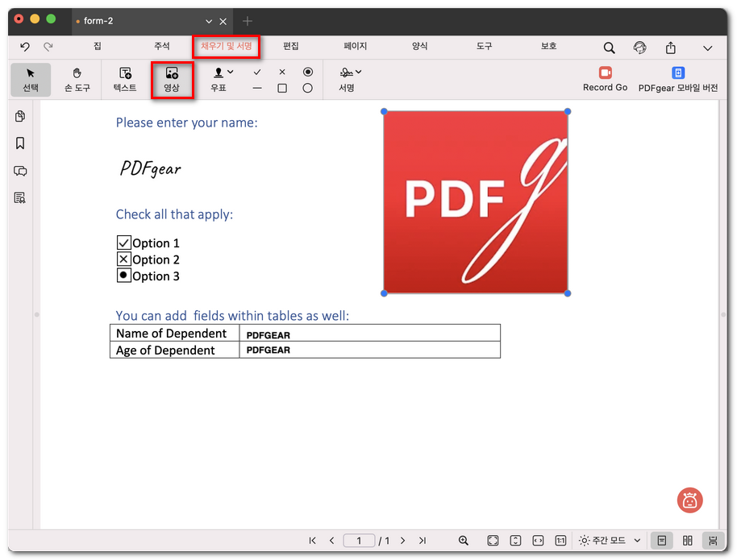Switch to the 편집 tab
This screenshot has height=560, width=737.
pos(291,47)
